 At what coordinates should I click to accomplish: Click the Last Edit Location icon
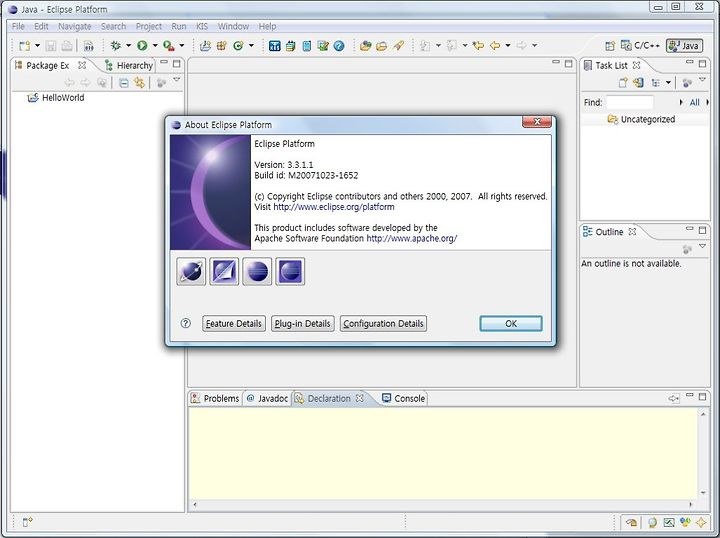478,45
